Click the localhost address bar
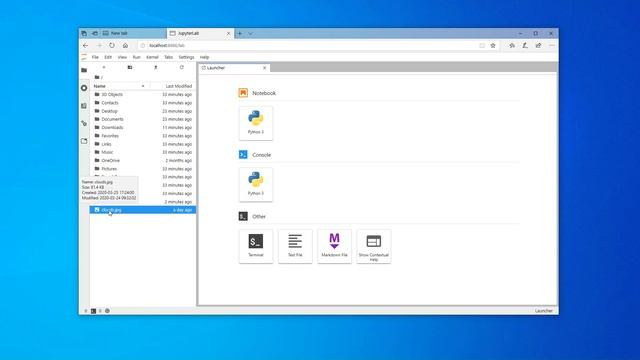 click(x=312, y=46)
